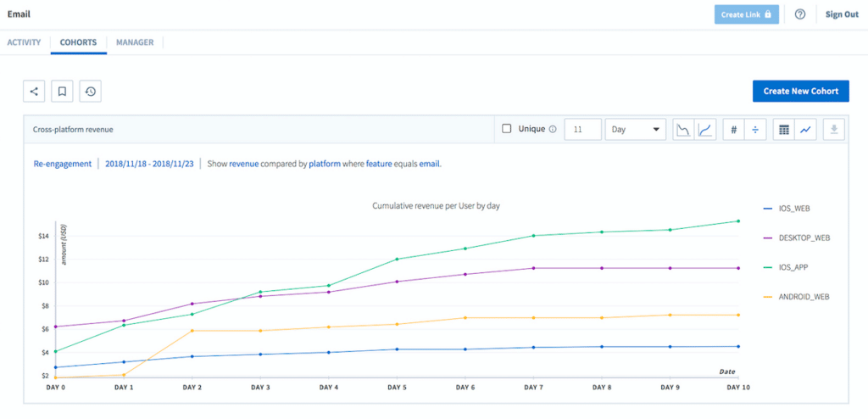Enable the Unique checkbox
This screenshot has height=419, width=868.
[507, 130]
